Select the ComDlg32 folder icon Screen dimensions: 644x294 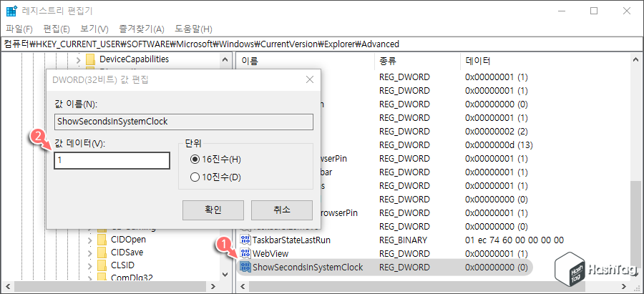click(x=102, y=278)
